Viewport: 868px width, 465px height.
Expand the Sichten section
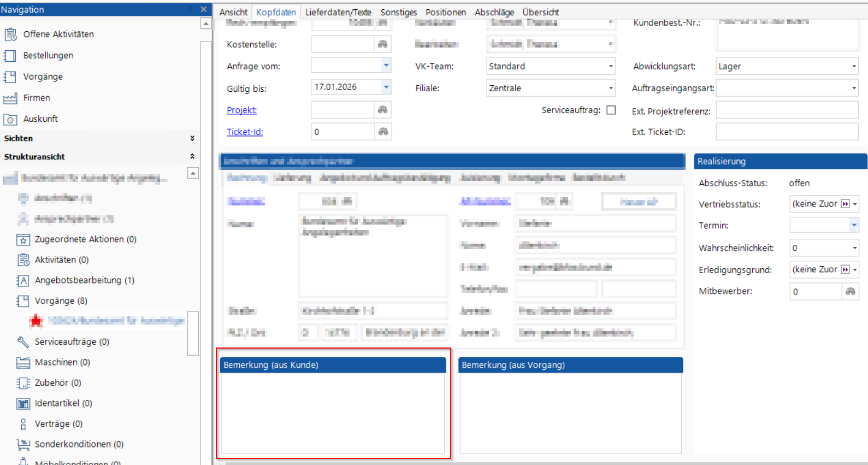click(x=192, y=138)
